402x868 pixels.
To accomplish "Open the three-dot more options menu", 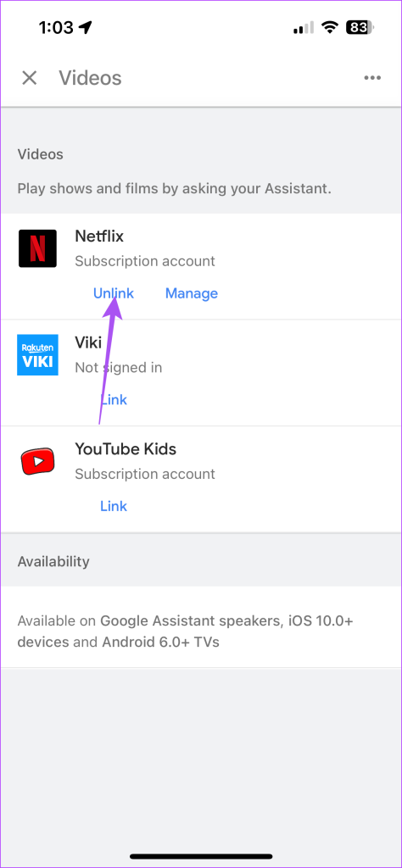I will (x=372, y=78).
